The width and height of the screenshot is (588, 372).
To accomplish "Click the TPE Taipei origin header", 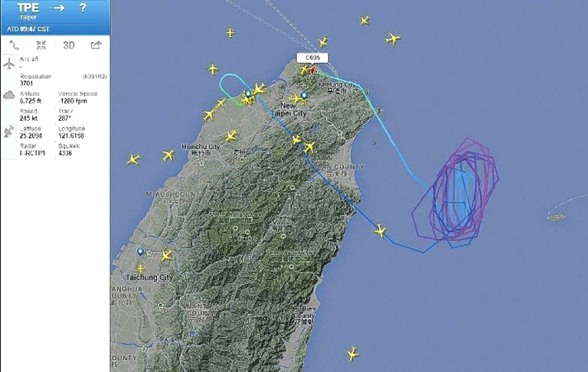I will tap(28, 11).
